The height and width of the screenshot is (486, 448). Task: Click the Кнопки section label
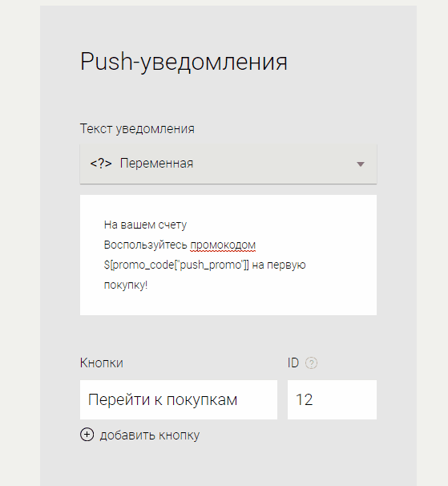(x=101, y=362)
